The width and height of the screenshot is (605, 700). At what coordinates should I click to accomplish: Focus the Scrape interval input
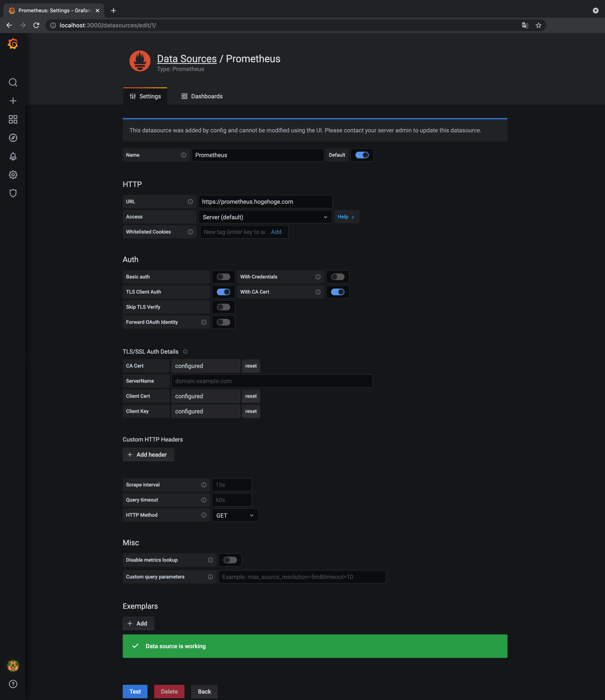tap(232, 485)
